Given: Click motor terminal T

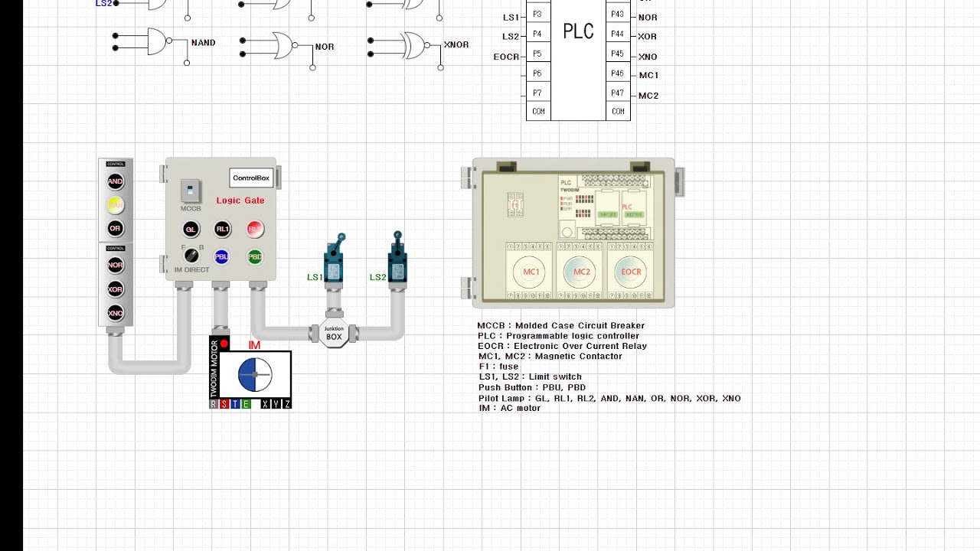Looking at the screenshot, I should (x=235, y=404).
